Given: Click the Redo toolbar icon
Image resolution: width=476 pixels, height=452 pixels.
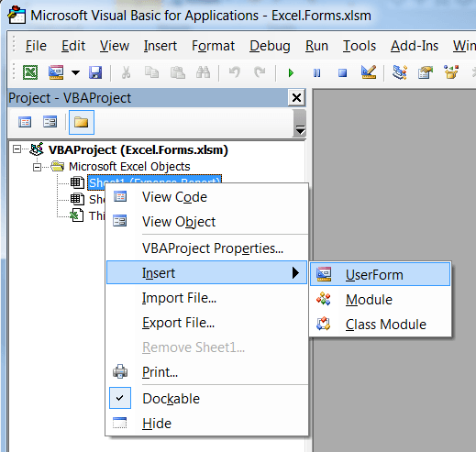Looking at the screenshot, I should pyautogui.click(x=260, y=72).
